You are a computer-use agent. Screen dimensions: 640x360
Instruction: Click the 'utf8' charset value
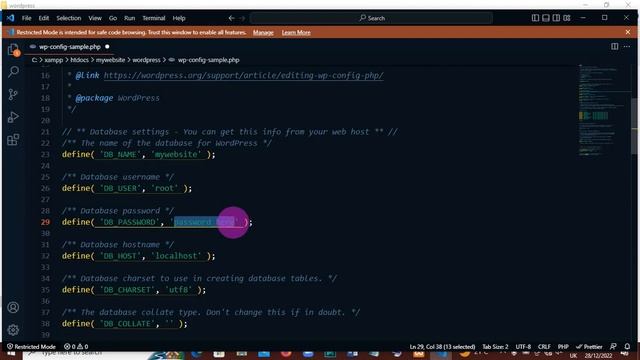pyautogui.click(x=179, y=290)
